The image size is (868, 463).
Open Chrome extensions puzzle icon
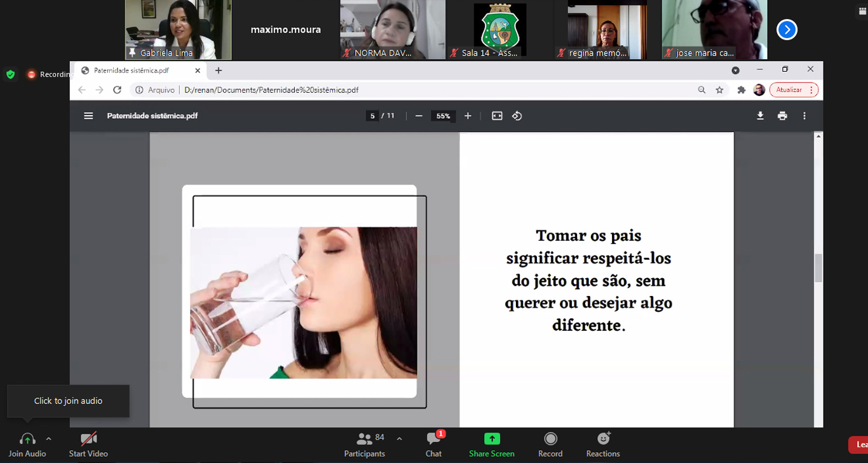(x=741, y=90)
